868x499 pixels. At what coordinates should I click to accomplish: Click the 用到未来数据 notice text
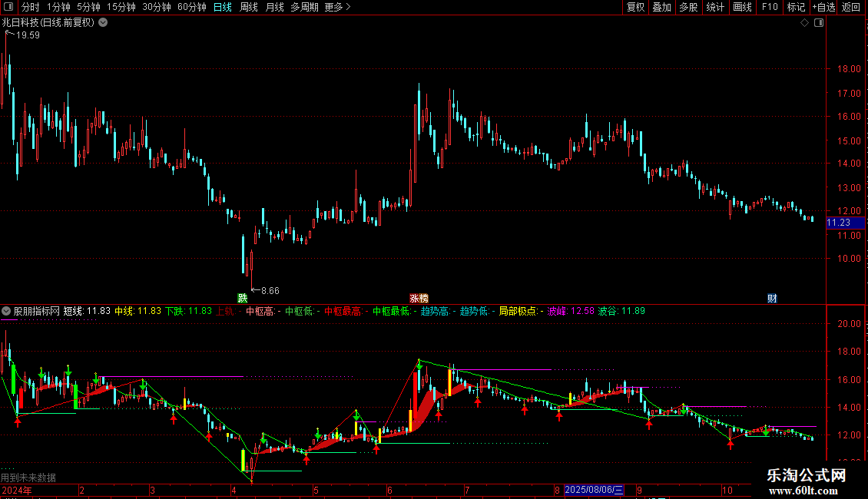28,478
